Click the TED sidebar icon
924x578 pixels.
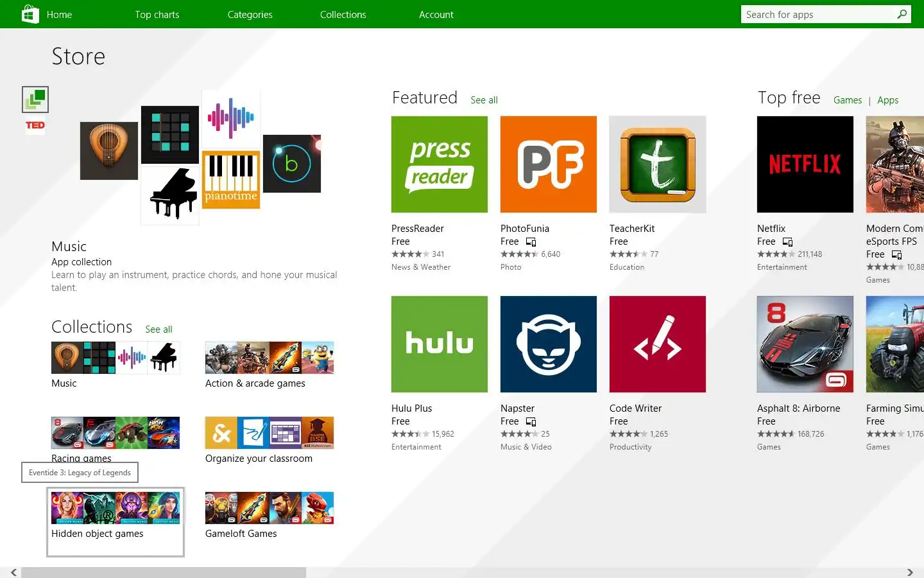click(35, 125)
